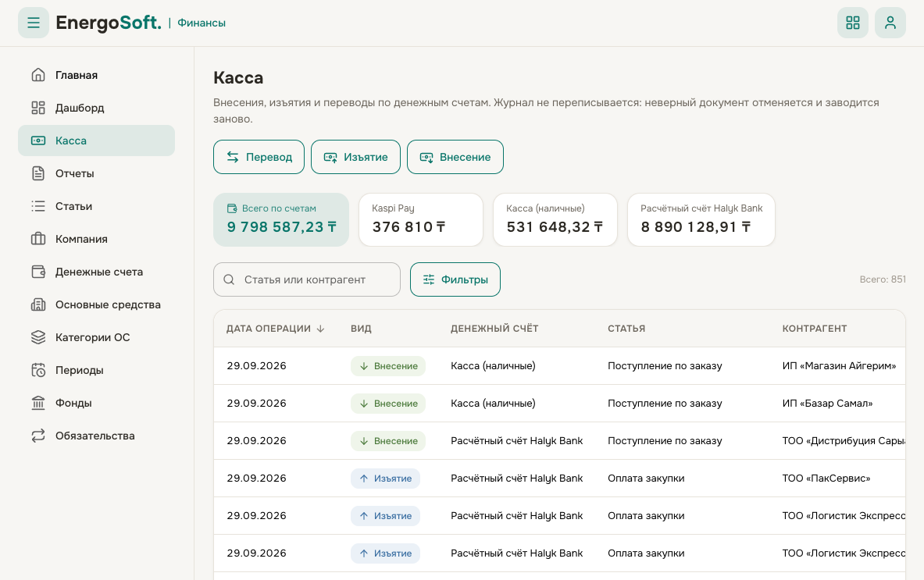Go to Дашборд section
924x580 pixels.
pyautogui.click(x=97, y=108)
